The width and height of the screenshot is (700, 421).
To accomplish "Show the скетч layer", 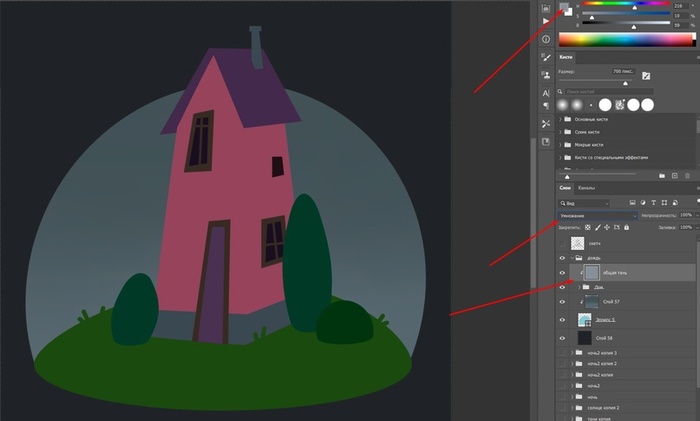I will (x=562, y=243).
